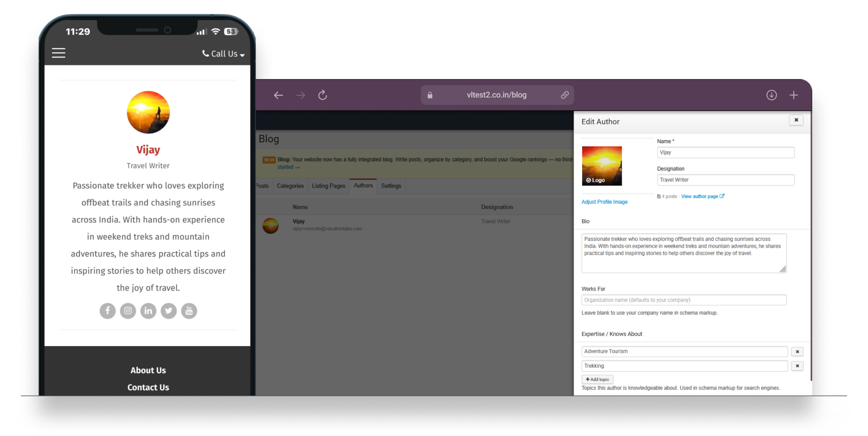
Task: Click the Add topic button
Action: (597, 379)
